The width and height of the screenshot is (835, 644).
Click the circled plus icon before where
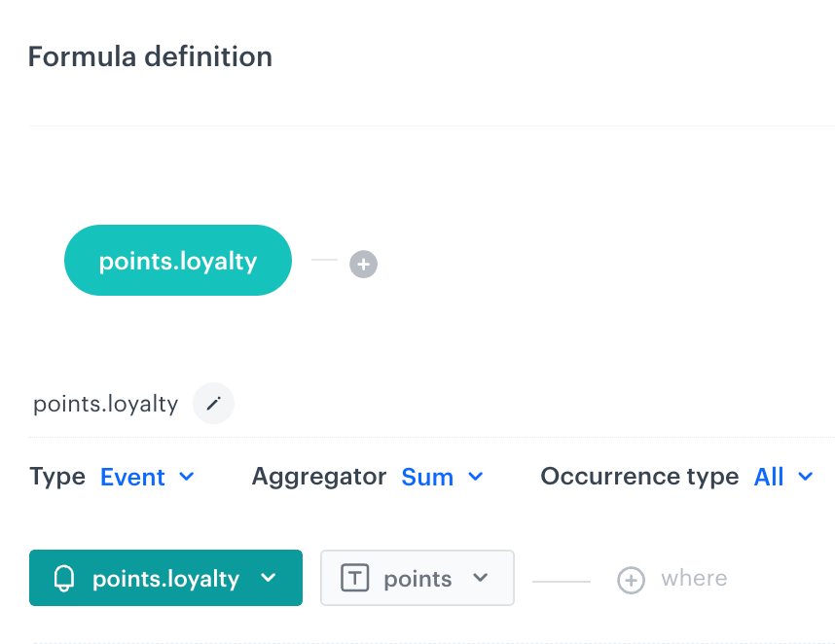[x=631, y=580]
